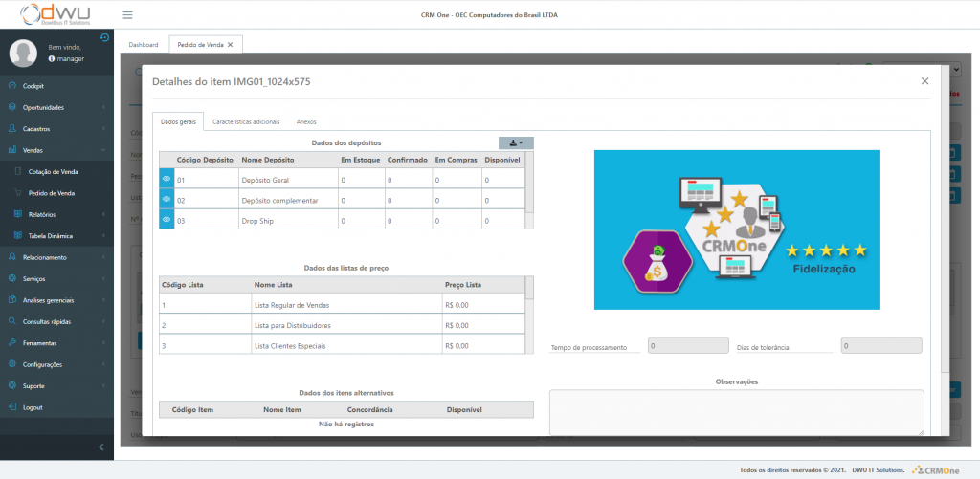Switch to Características adicionais tab

246,122
